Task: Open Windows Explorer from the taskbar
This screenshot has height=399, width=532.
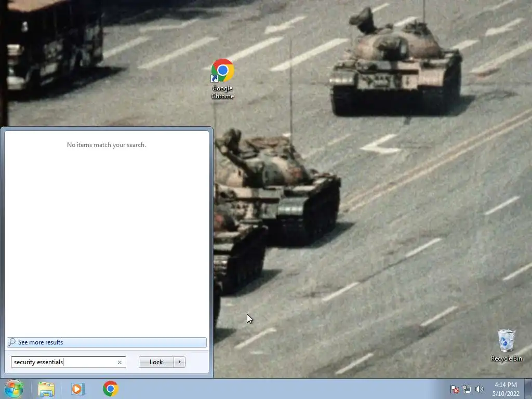Action: point(46,389)
